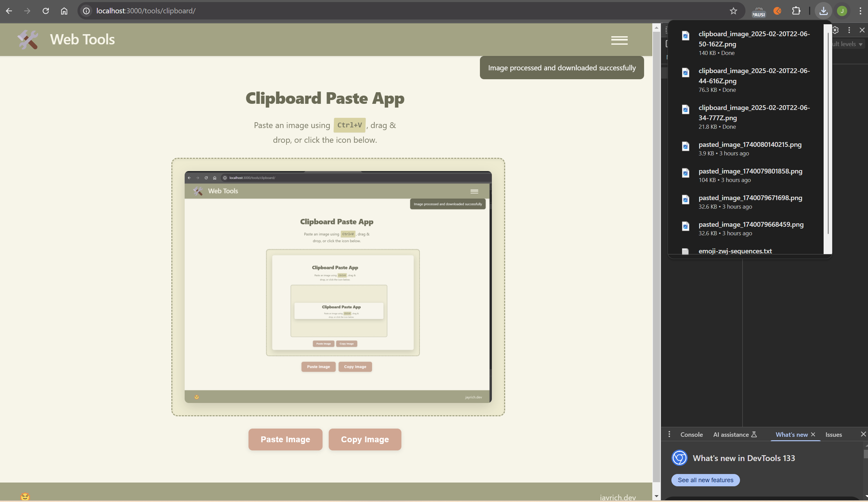Viewport: 868px width, 502px height.
Task: Open DevTools settings gear
Action: (x=835, y=30)
